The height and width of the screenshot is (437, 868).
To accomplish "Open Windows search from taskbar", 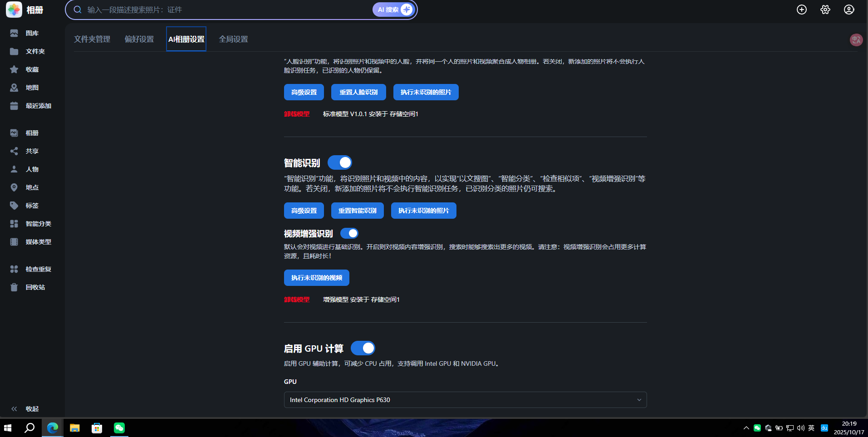I will [x=29, y=428].
